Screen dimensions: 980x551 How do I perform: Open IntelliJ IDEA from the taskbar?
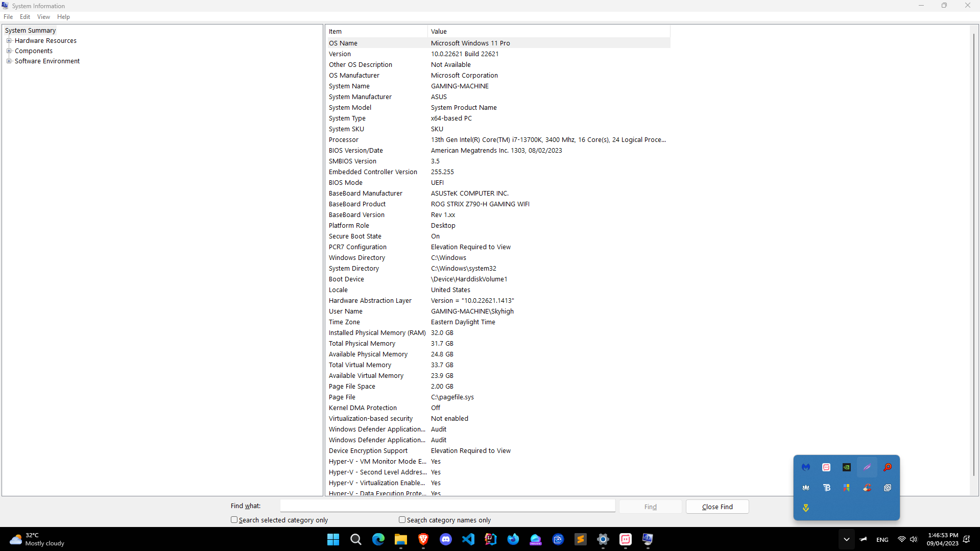click(x=491, y=539)
